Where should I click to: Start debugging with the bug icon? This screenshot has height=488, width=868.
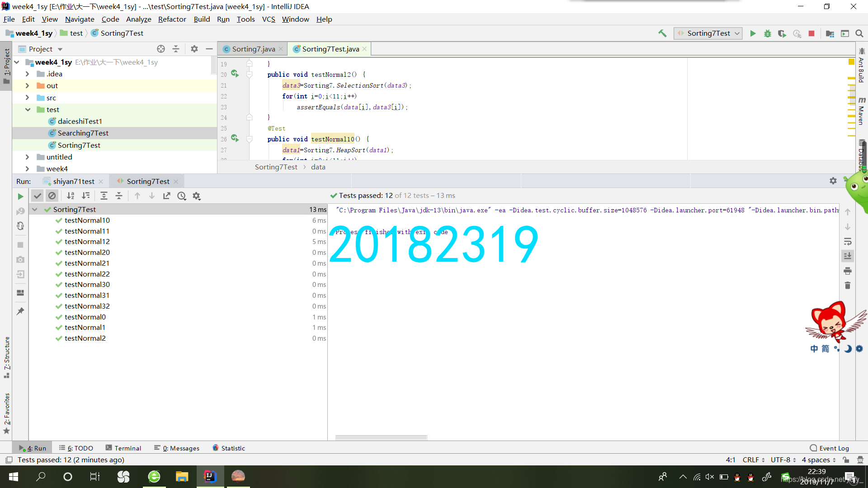(767, 33)
